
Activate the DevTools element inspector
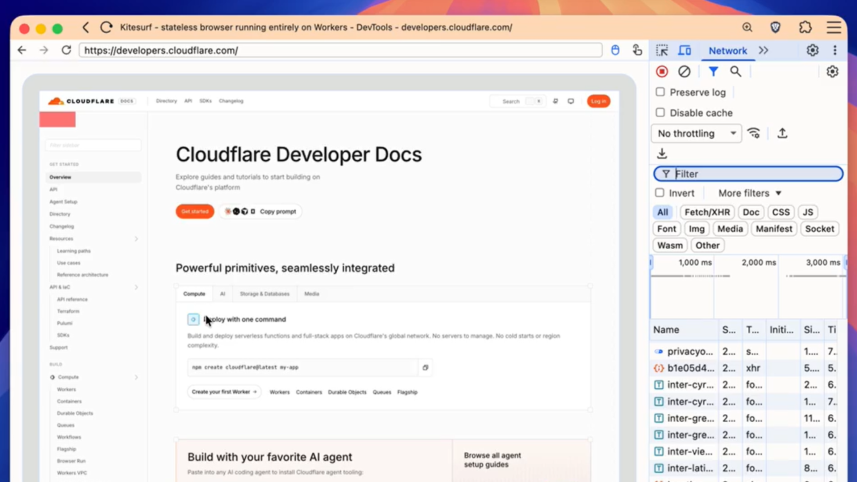[x=662, y=50]
